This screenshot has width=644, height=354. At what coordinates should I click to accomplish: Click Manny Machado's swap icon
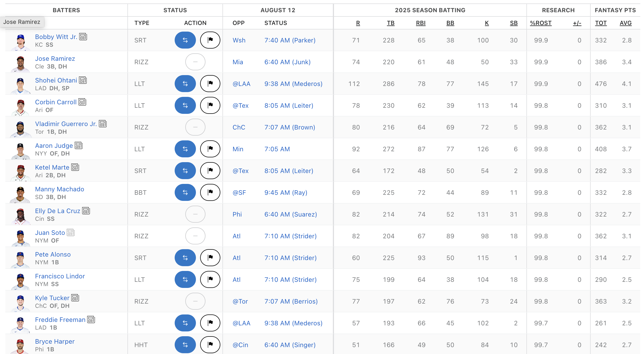coord(185,192)
